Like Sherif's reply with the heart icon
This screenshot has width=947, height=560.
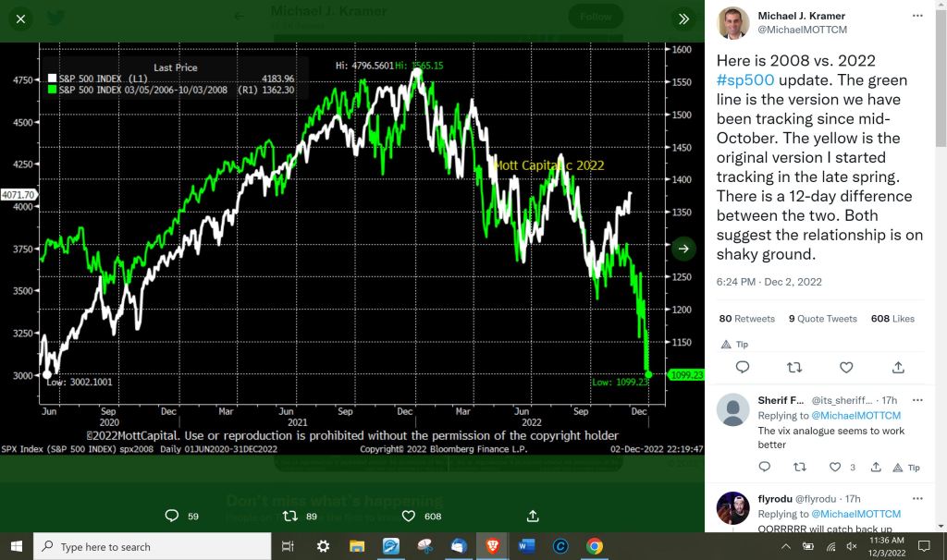point(835,468)
